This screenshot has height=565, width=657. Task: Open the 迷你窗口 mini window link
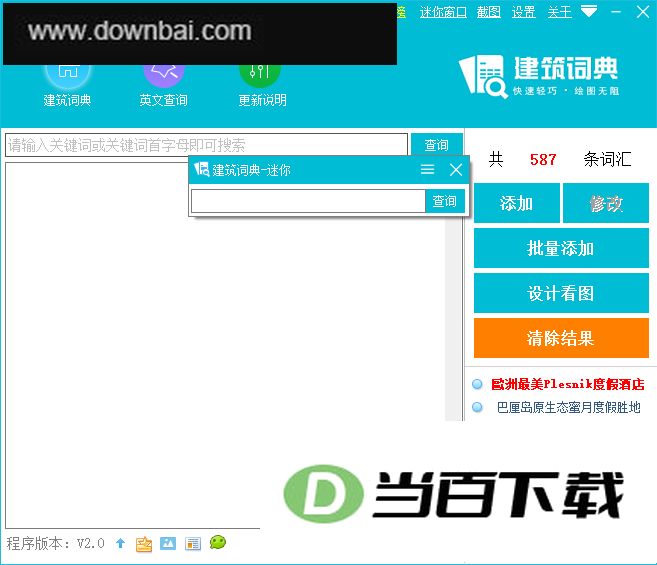click(x=443, y=12)
